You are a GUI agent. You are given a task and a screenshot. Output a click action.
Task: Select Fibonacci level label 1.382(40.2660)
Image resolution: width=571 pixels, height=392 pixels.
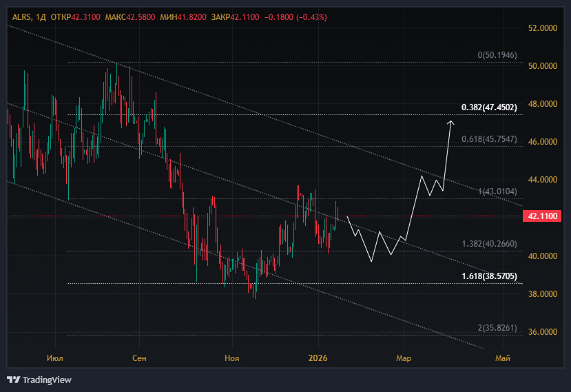pos(489,244)
